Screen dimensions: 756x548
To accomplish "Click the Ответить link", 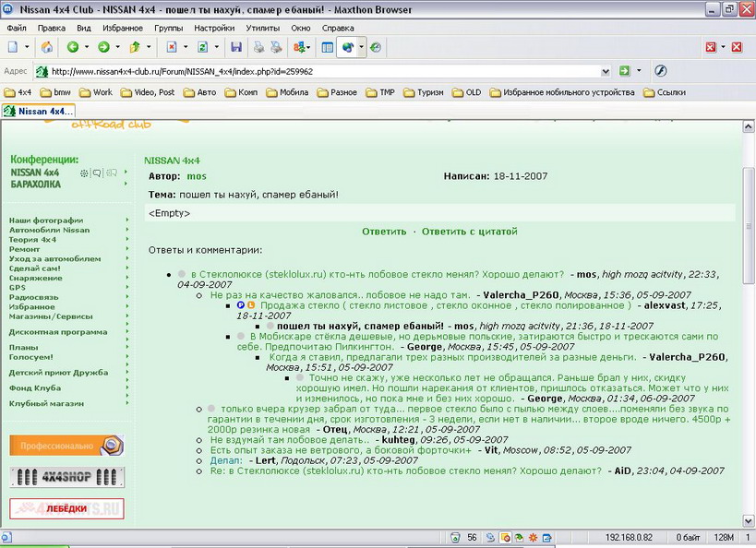I will (384, 232).
